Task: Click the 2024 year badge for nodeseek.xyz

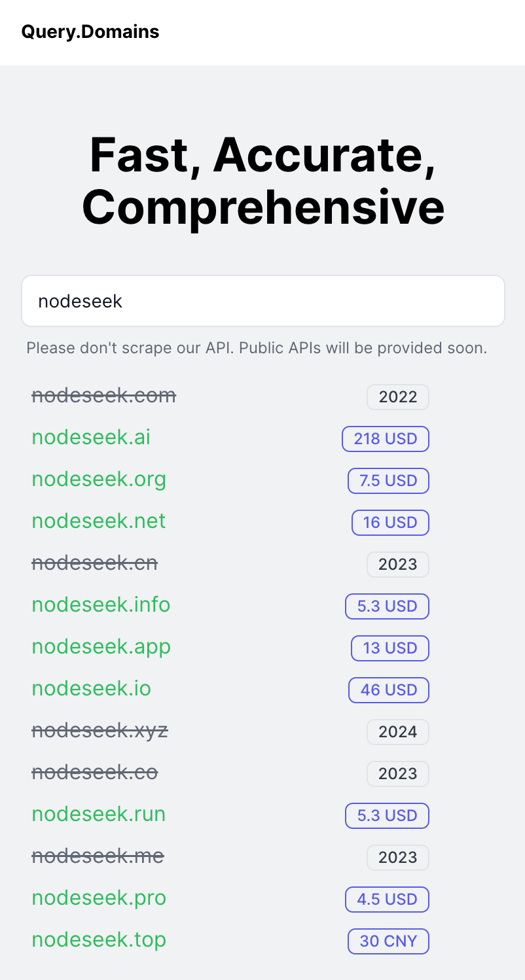Action: (397, 732)
